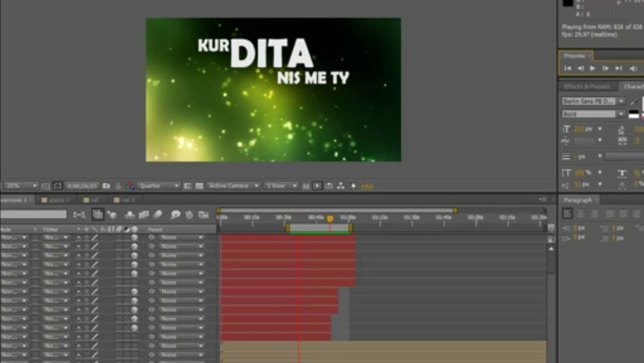Toggle the Region of Interest icon
Image resolution: width=644 pixels, height=363 pixels.
coord(187,186)
